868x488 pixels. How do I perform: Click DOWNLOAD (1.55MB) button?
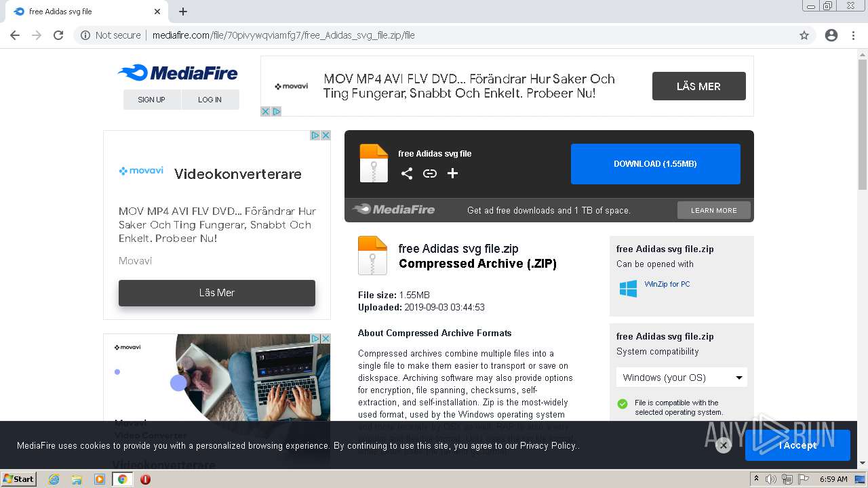655,164
